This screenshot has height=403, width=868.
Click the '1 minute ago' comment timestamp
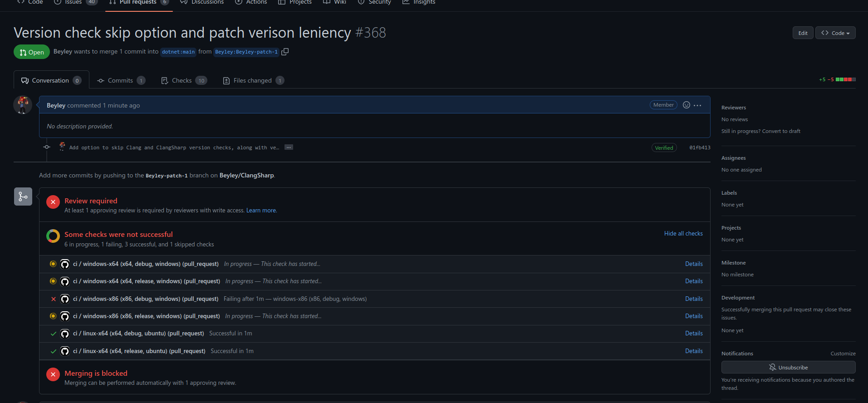121,105
